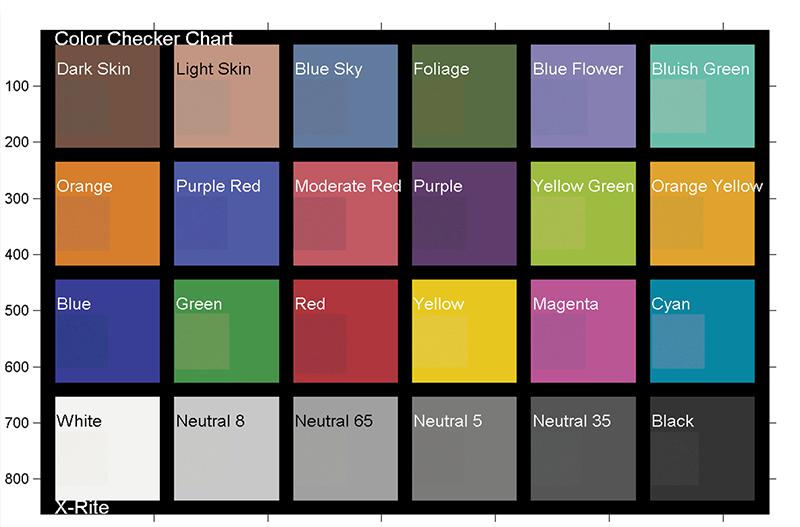The image size is (800, 527).
Task: Click the Orange Yellow patch
Action: pos(702,214)
